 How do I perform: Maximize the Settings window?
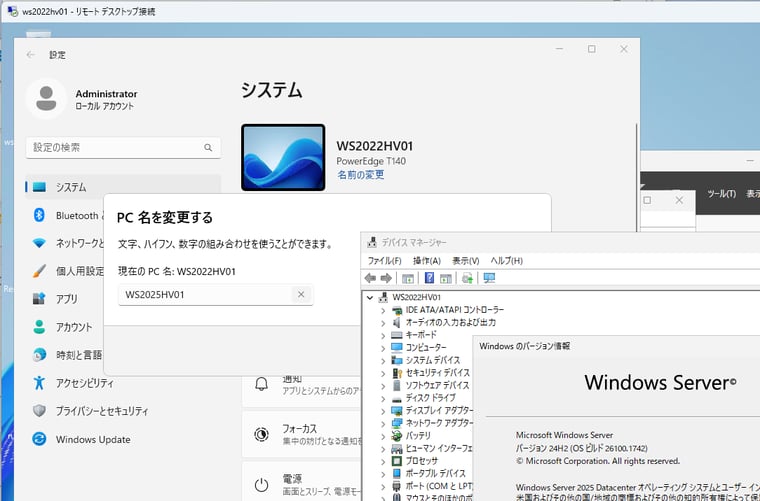591,49
